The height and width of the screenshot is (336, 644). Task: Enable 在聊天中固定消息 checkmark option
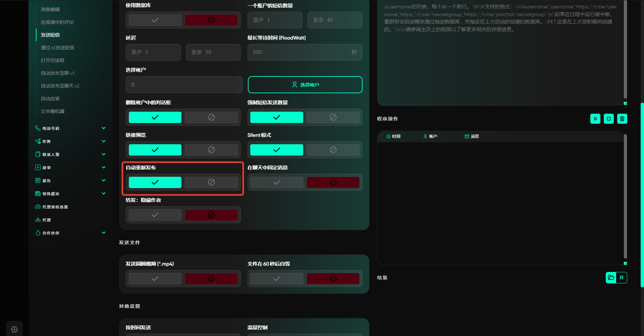[277, 182]
